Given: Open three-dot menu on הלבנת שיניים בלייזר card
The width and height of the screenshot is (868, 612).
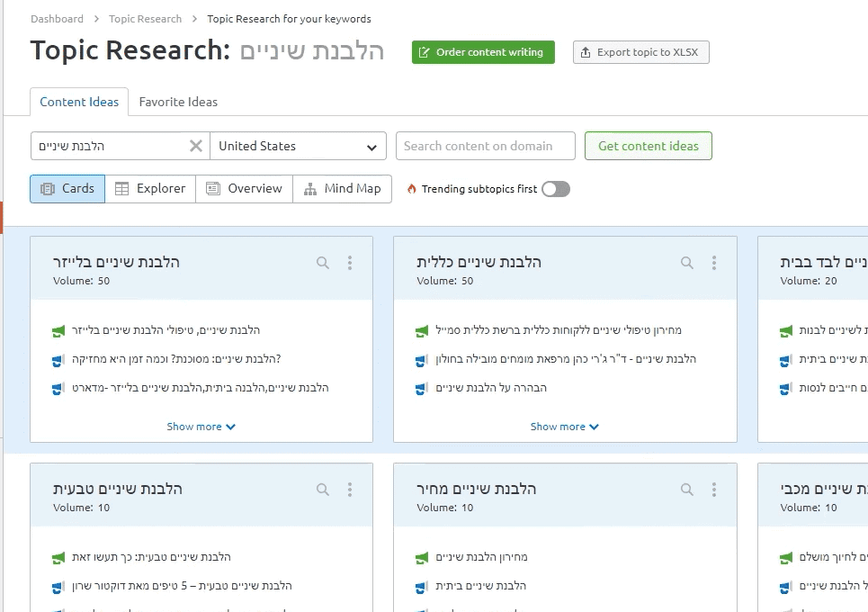Looking at the screenshot, I should [350, 263].
